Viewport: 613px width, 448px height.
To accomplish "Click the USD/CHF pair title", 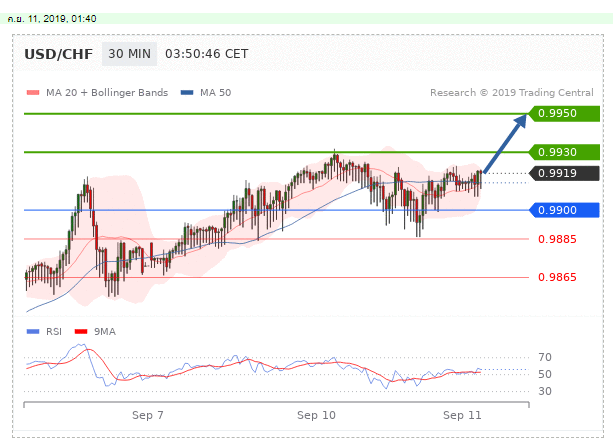I will pos(59,54).
